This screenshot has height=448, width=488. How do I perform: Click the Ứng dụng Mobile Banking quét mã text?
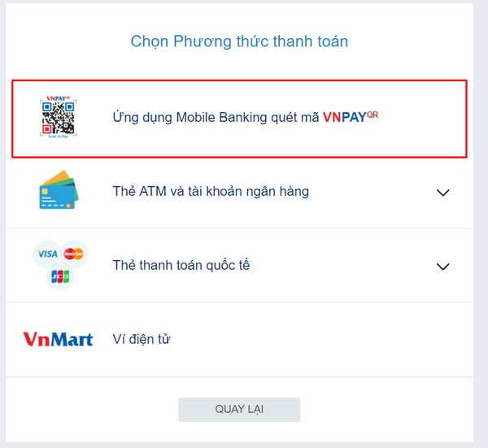pos(216,118)
